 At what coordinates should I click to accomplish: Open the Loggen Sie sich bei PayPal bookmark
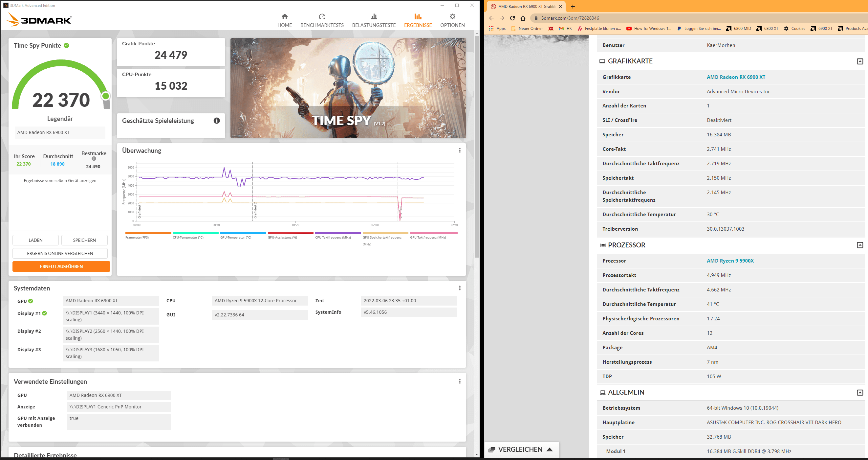click(699, 29)
